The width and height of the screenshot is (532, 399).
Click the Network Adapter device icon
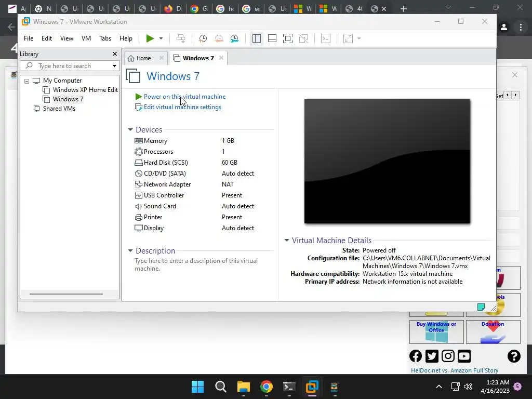point(138,184)
